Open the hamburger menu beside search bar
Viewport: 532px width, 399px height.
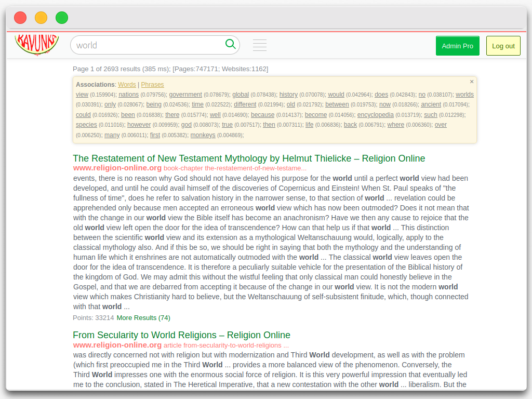pyautogui.click(x=260, y=45)
